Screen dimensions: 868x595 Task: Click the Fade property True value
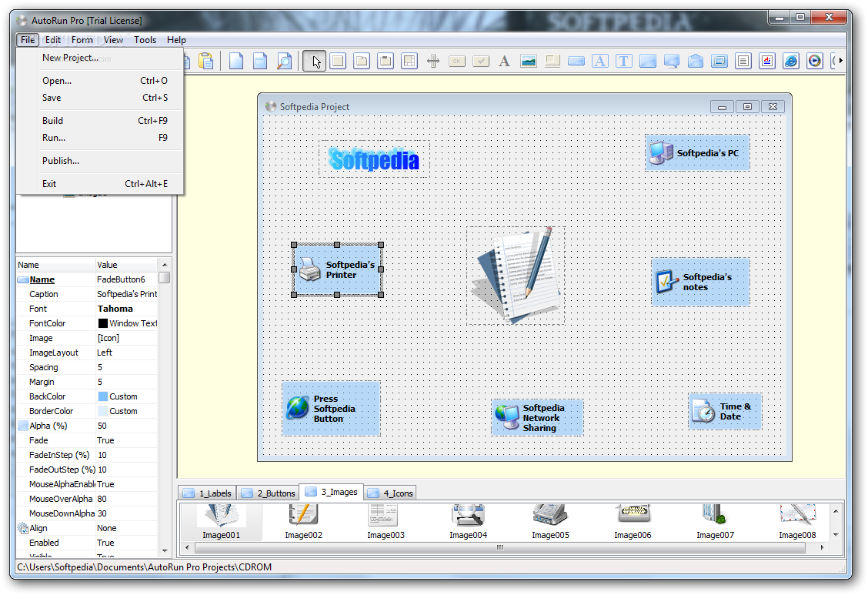pos(127,440)
